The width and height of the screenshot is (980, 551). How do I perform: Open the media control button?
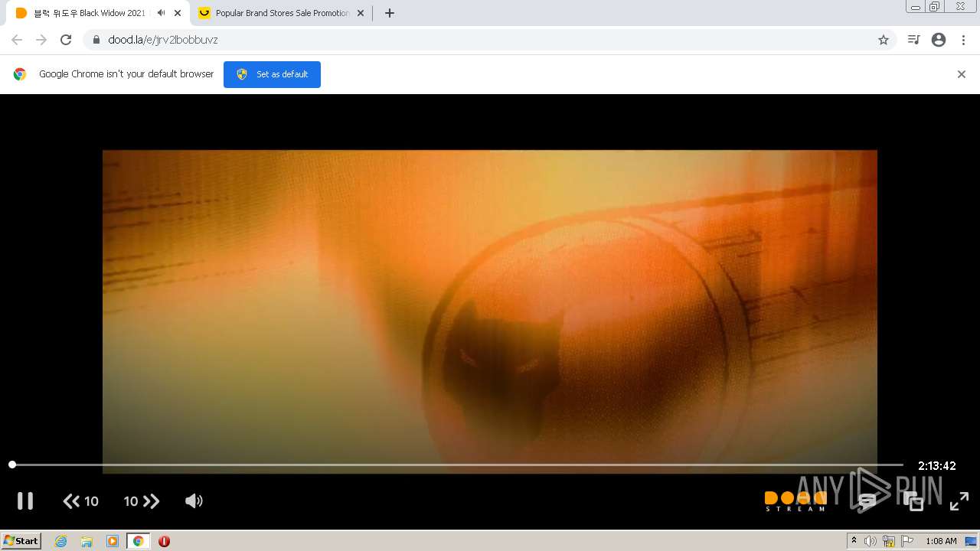[913, 40]
